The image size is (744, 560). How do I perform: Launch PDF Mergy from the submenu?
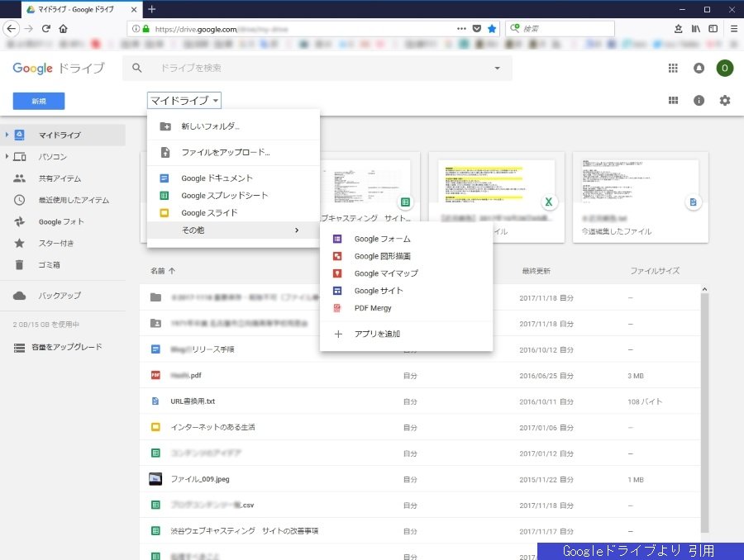(x=406, y=308)
